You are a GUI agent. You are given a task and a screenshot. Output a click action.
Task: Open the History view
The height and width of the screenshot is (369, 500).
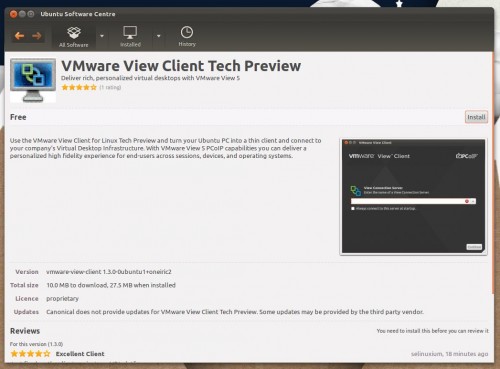pyautogui.click(x=187, y=36)
